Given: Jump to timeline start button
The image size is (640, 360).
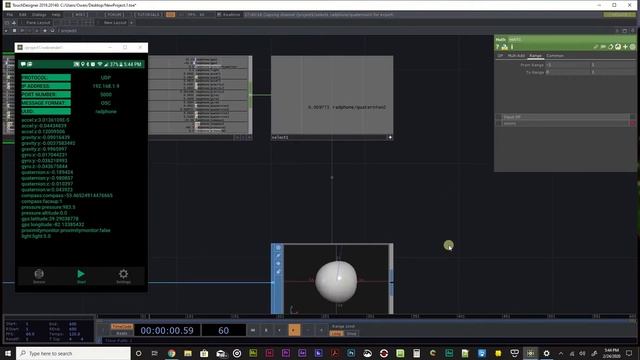Looking at the screenshot, I should tap(253, 330).
